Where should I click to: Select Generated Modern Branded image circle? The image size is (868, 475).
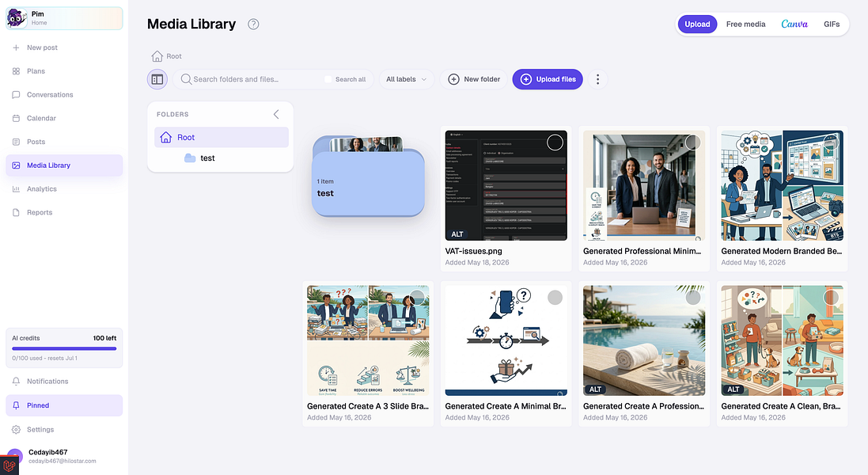pyautogui.click(x=831, y=142)
